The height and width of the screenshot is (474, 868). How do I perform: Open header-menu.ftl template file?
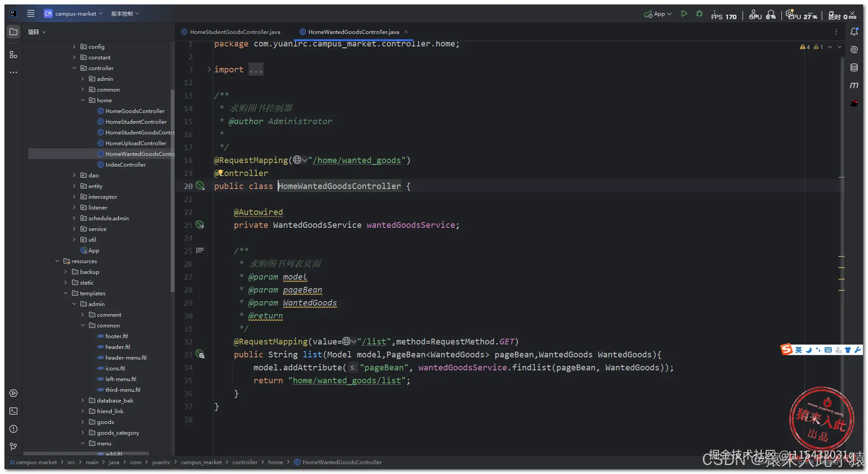(x=126, y=357)
